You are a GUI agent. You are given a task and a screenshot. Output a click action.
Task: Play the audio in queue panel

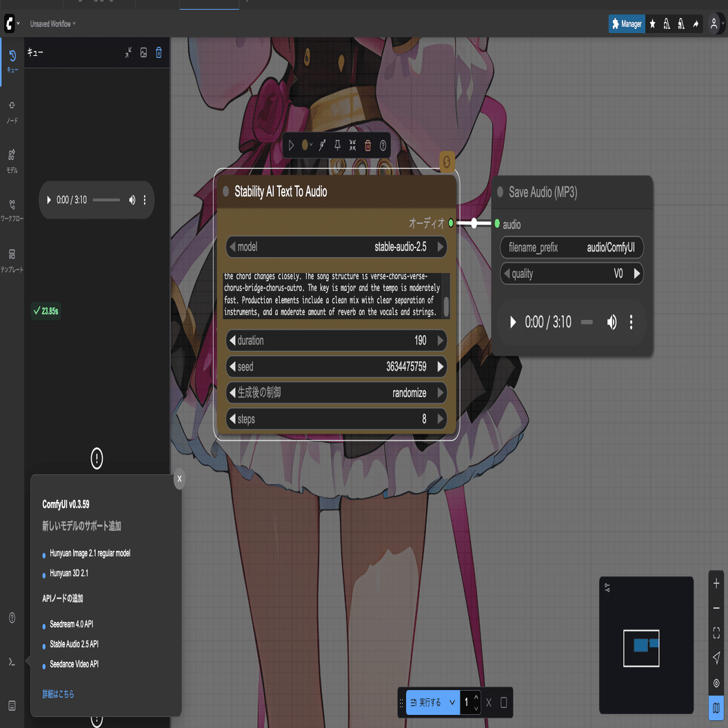pos(49,200)
